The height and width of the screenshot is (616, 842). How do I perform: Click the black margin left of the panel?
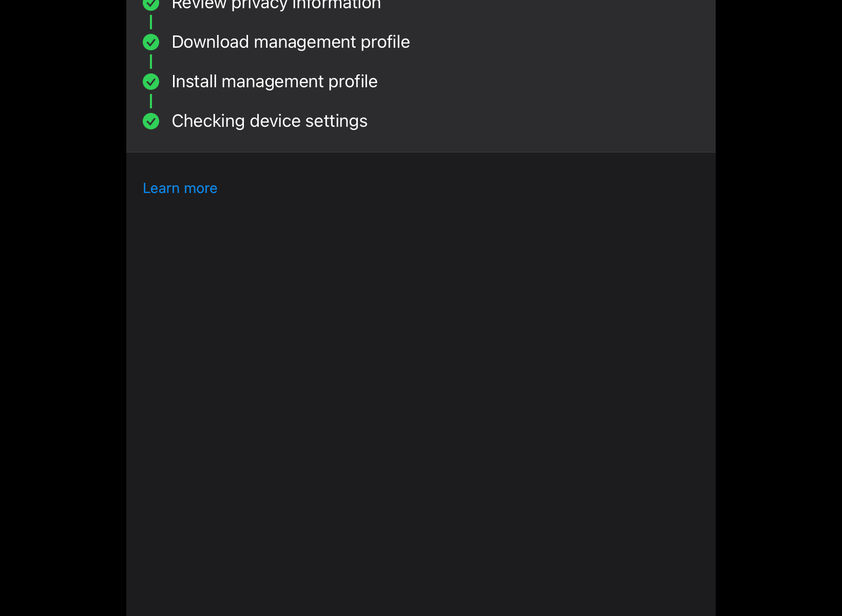[63, 308]
